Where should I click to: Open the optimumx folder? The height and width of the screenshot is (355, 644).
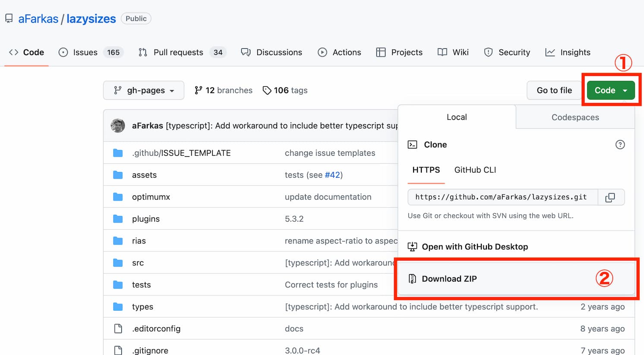[151, 197]
